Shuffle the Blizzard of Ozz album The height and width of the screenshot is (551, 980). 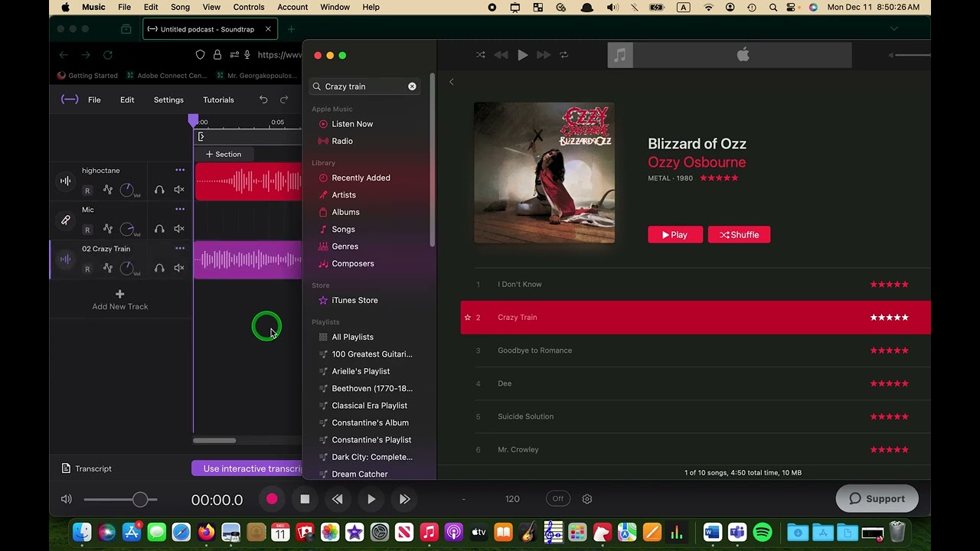739,235
